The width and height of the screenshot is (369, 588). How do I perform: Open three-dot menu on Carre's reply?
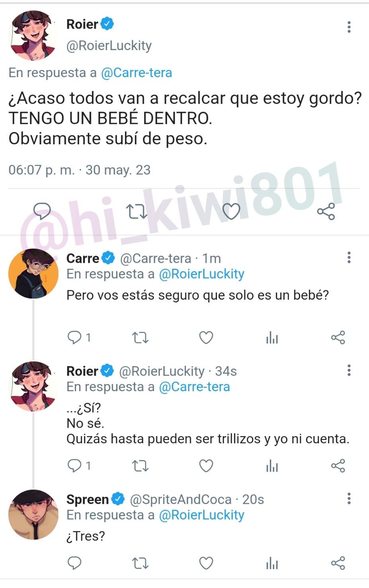pyautogui.click(x=349, y=258)
